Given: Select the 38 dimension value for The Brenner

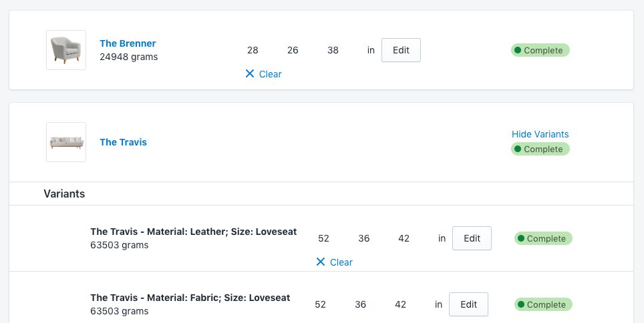Looking at the screenshot, I should click(x=333, y=51).
